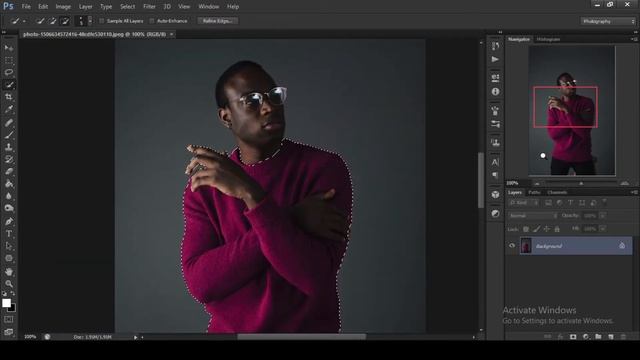
Task: Open the Navigator panel flyout menu
Action: pyautogui.click(x=634, y=39)
